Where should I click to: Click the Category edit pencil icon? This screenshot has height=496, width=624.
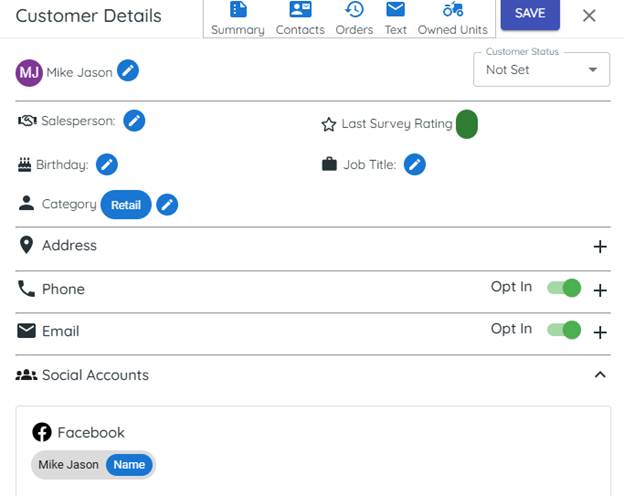click(x=168, y=205)
